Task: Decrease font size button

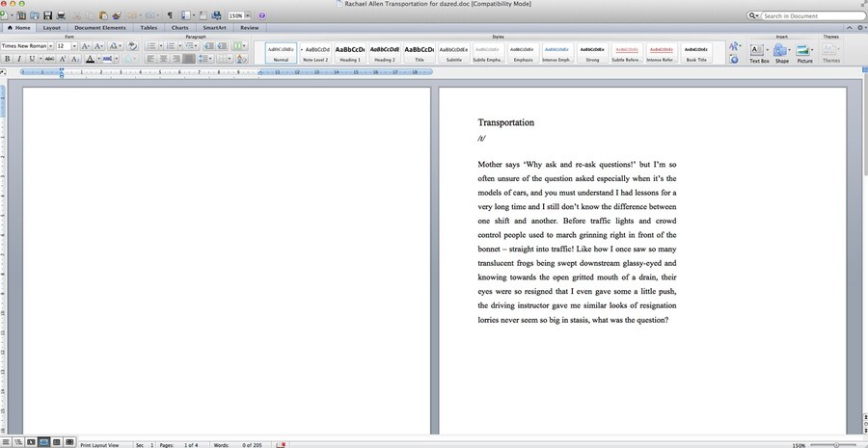Action: [x=98, y=46]
